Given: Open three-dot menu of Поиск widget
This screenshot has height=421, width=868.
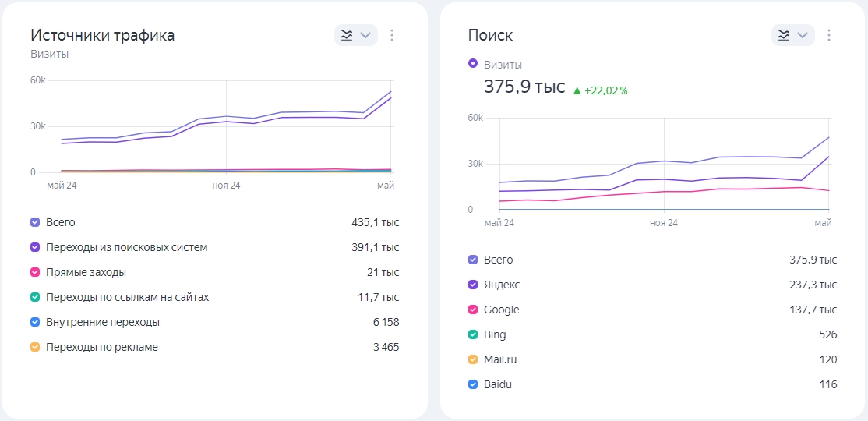Looking at the screenshot, I should [x=829, y=35].
